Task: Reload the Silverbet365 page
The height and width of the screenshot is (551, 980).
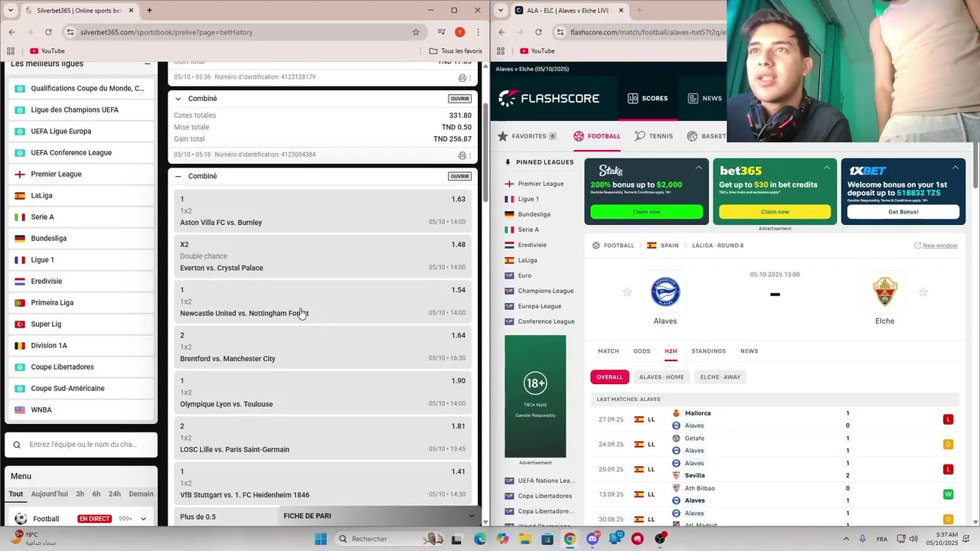Action: point(48,32)
